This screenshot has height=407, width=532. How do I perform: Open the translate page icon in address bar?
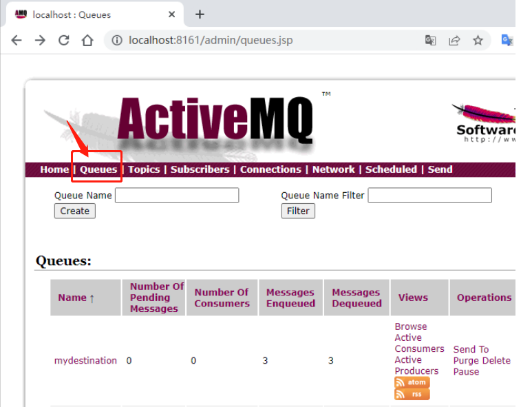430,41
